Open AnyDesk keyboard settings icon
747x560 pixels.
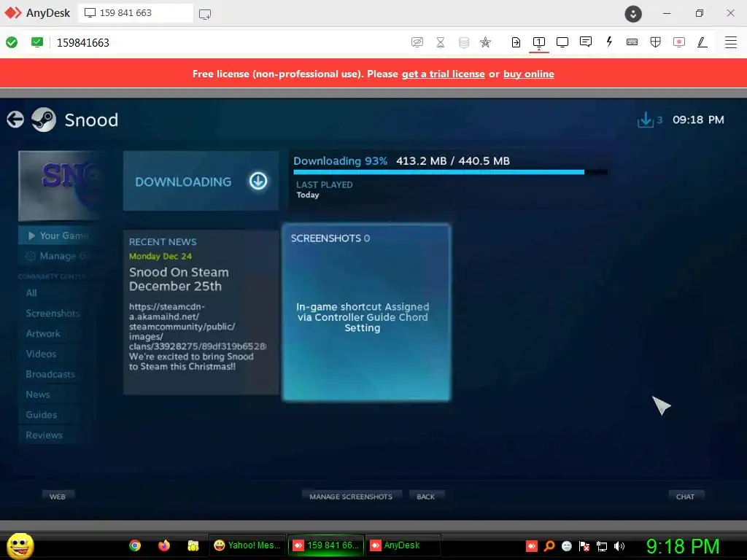coord(632,42)
